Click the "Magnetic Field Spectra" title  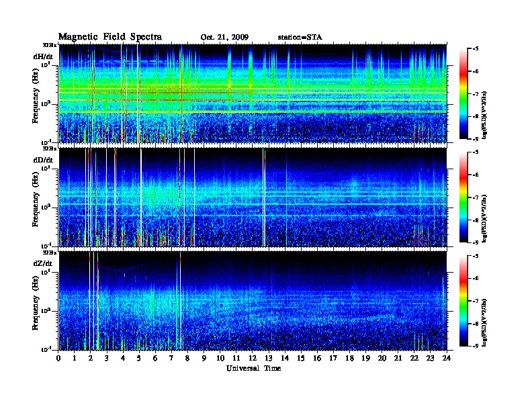pos(110,37)
